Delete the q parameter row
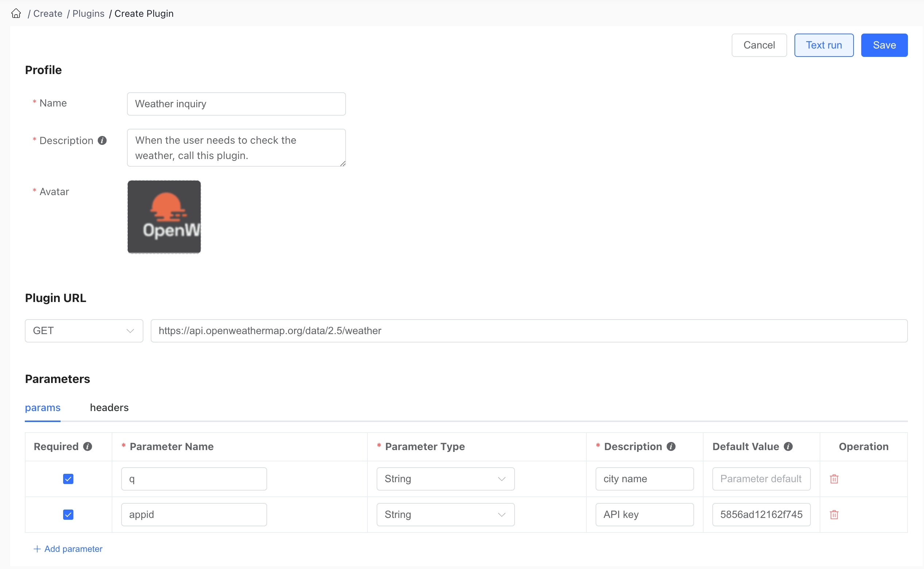 pyautogui.click(x=834, y=479)
